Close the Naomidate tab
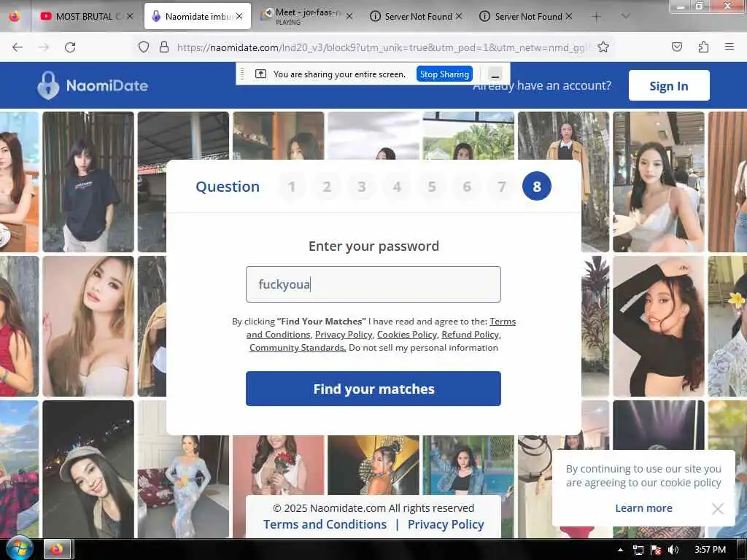 pos(239,16)
